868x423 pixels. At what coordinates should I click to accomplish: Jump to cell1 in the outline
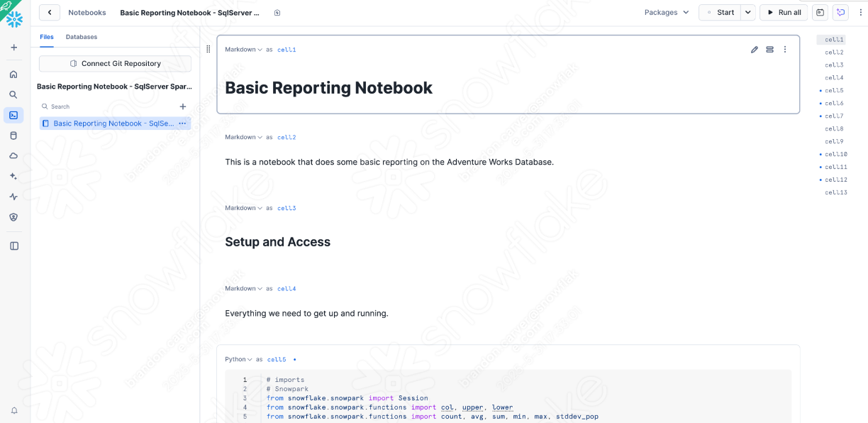[834, 40]
